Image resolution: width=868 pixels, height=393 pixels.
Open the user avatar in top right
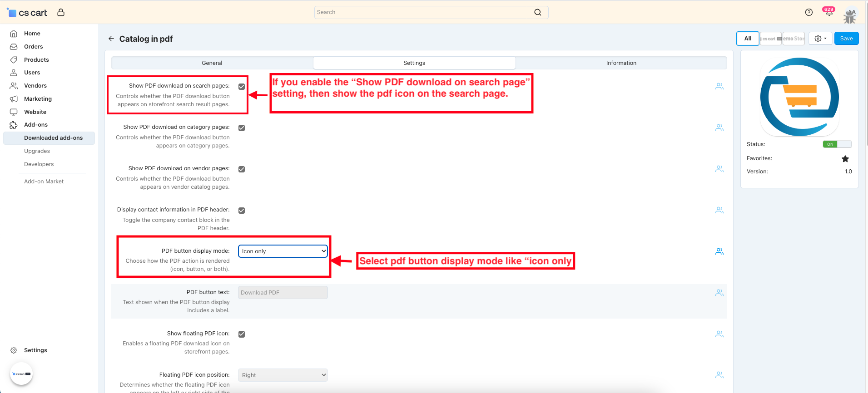pos(849,15)
